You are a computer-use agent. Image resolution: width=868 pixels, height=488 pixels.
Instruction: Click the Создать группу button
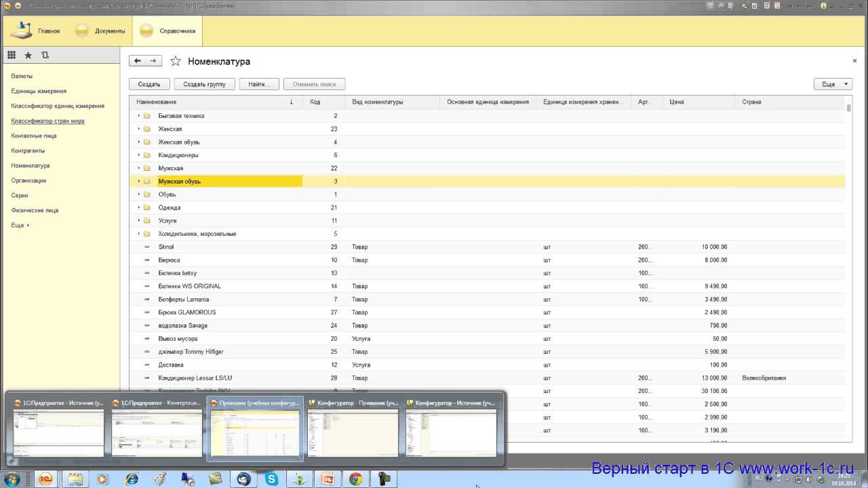click(x=204, y=84)
